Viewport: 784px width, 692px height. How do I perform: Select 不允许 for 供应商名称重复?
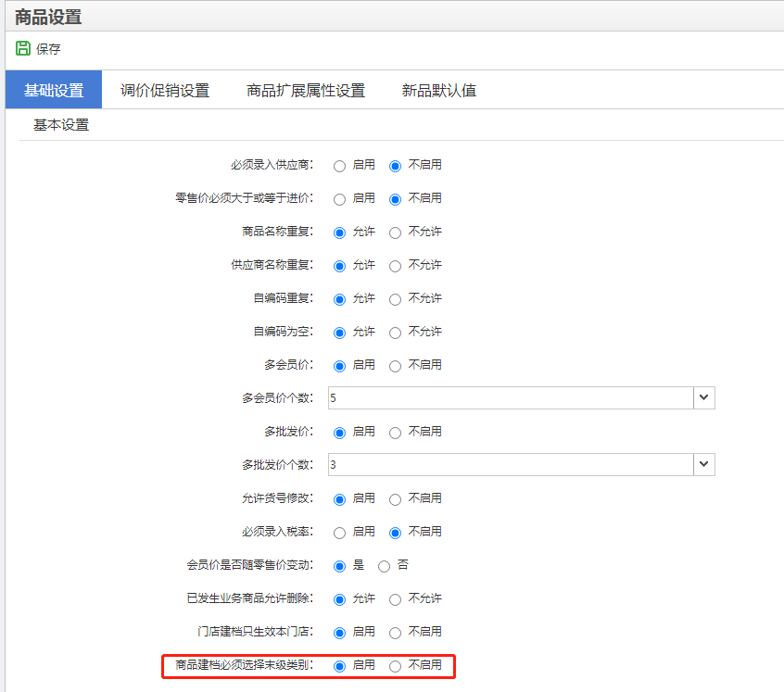(x=396, y=266)
